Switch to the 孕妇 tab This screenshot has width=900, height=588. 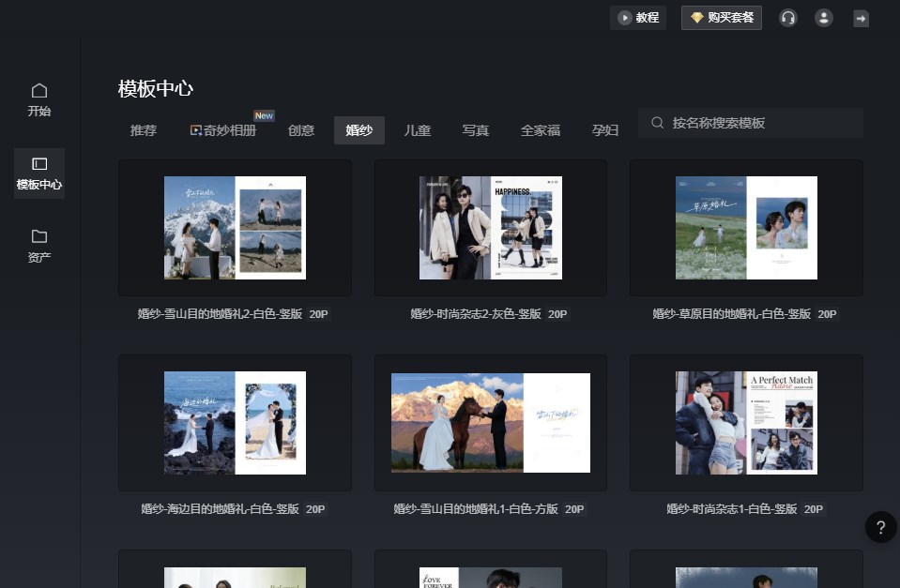tap(605, 130)
